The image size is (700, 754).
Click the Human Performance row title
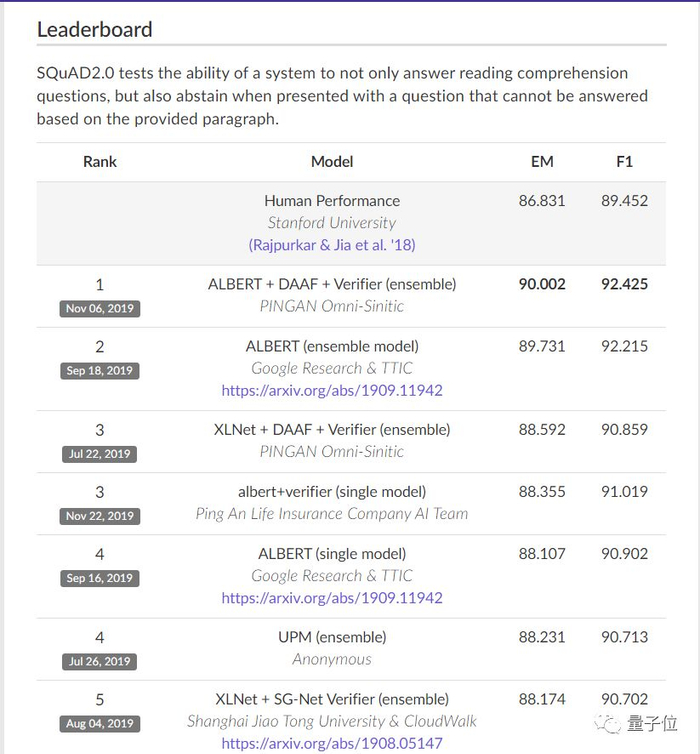pyautogui.click(x=332, y=201)
